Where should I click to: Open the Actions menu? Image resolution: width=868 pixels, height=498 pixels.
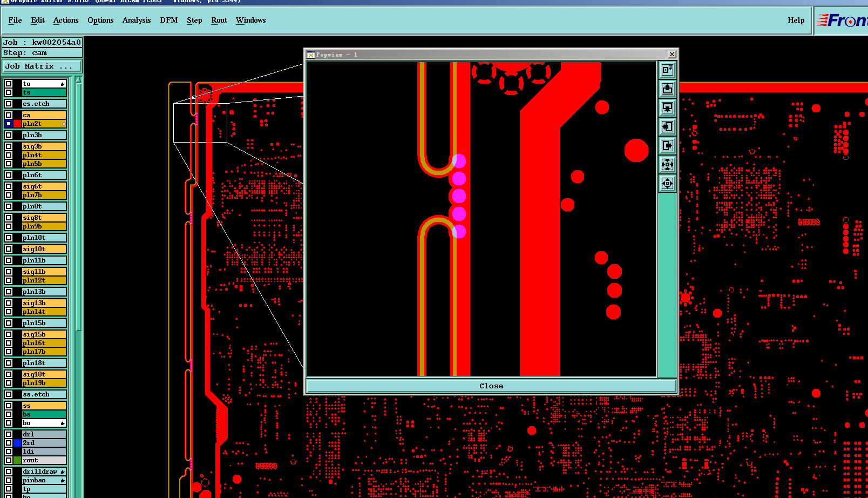coord(66,21)
